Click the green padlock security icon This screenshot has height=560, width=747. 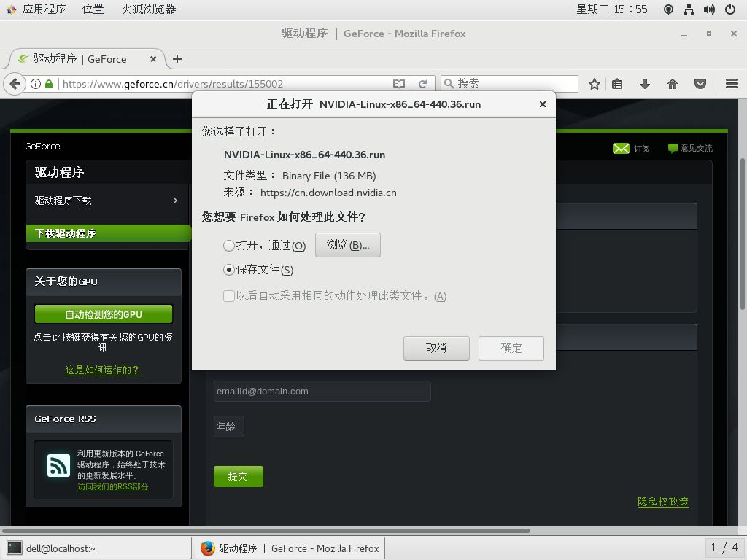click(49, 85)
